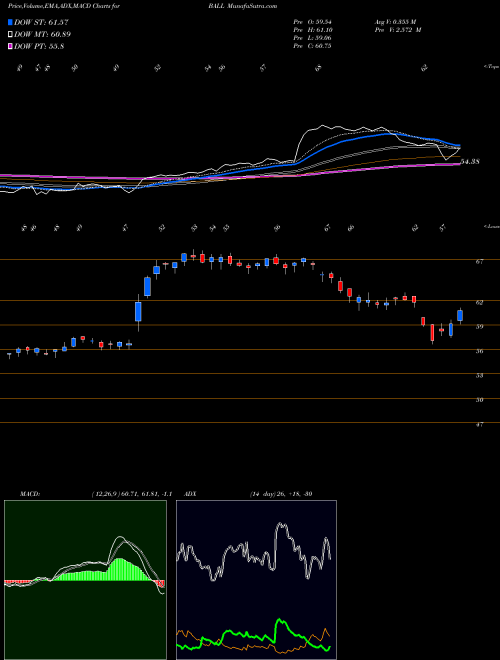Click the blue DOW ST legend swatch
The image size is (500, 660).
coord(11,22)
